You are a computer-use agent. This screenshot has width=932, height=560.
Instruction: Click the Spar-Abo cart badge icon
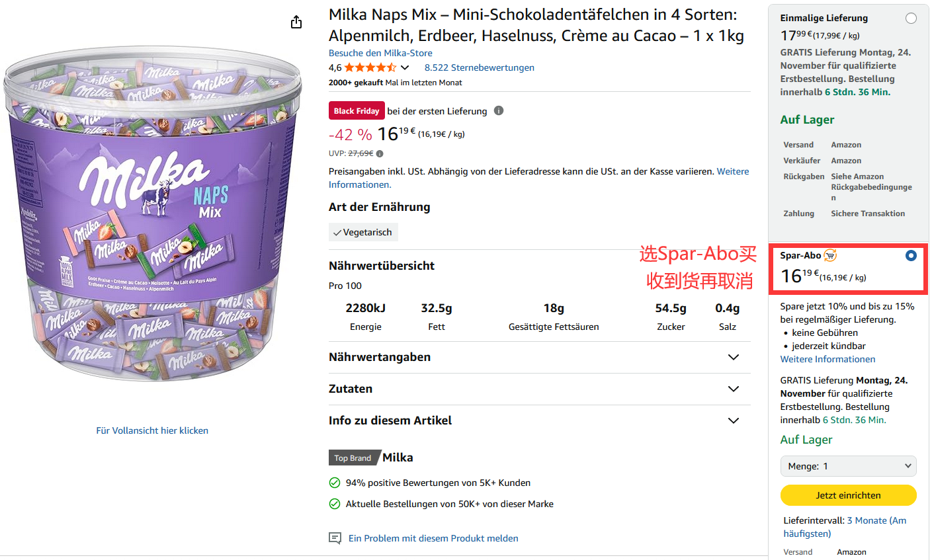coord(830,255)
